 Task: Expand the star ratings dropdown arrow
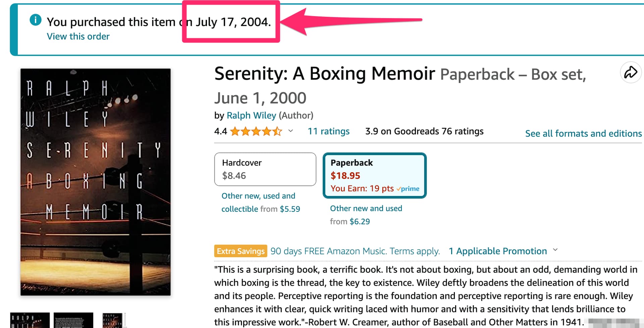click(x=291, y=131)
